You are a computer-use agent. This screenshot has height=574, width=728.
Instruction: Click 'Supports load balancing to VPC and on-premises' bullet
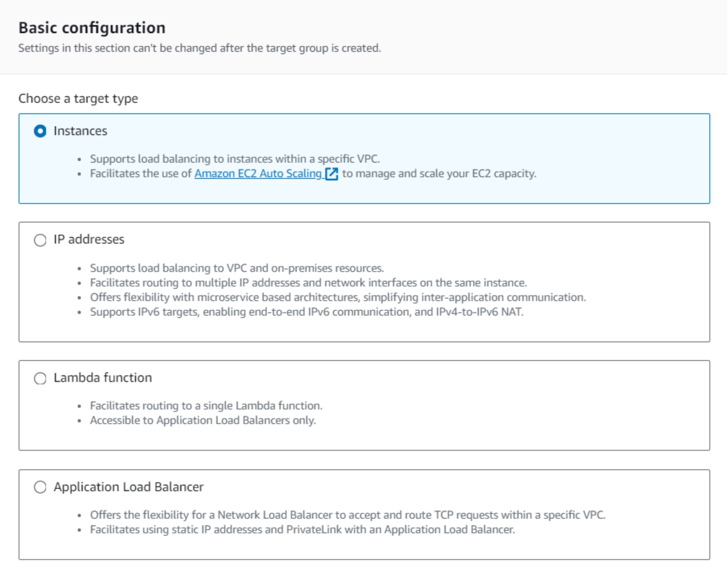coord(237,268)
